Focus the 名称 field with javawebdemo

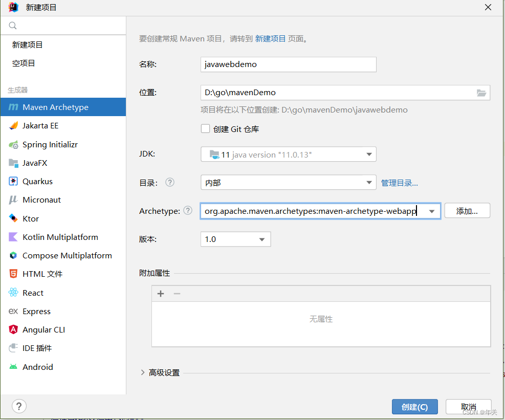[288, 64]
